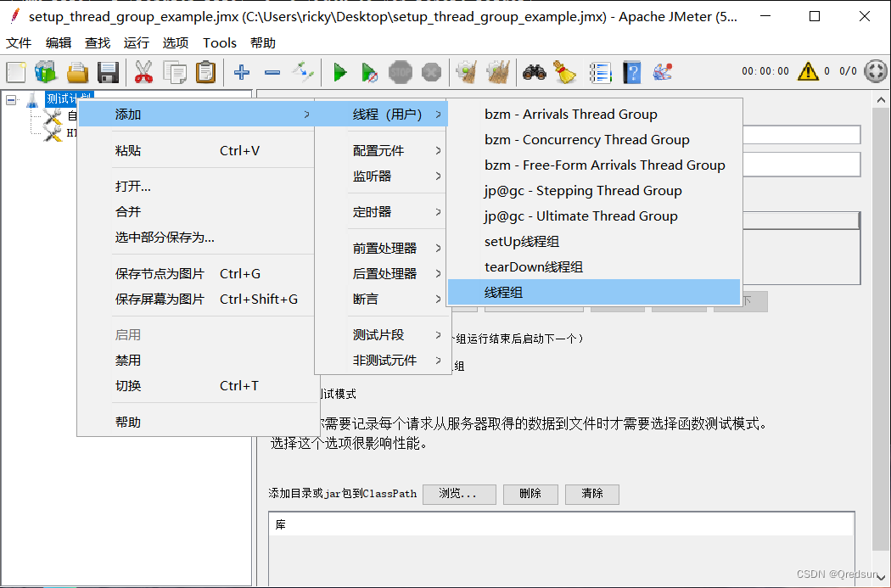Click 粘贴 in context menu
Viewport: 891px width, 588px height.
(196, 150)
